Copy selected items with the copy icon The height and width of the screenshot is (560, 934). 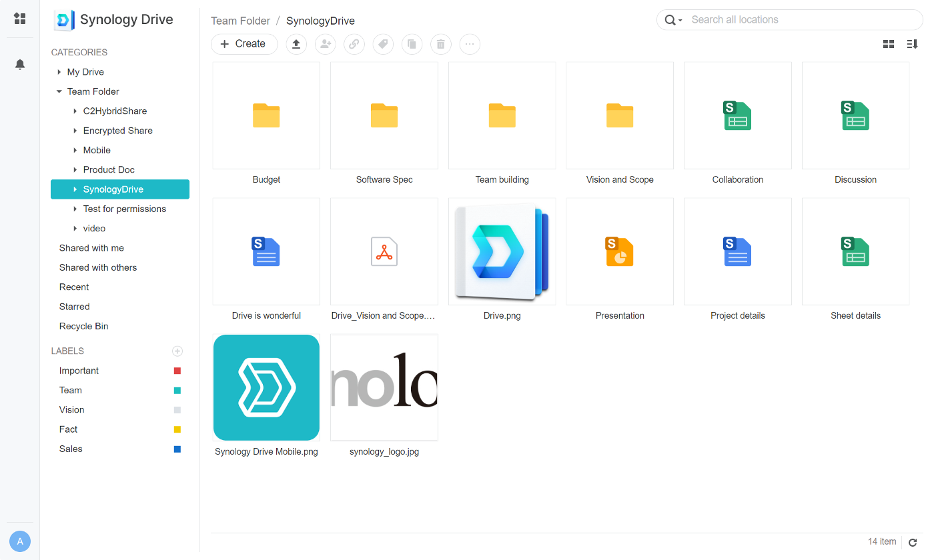[x=412, y=44]
